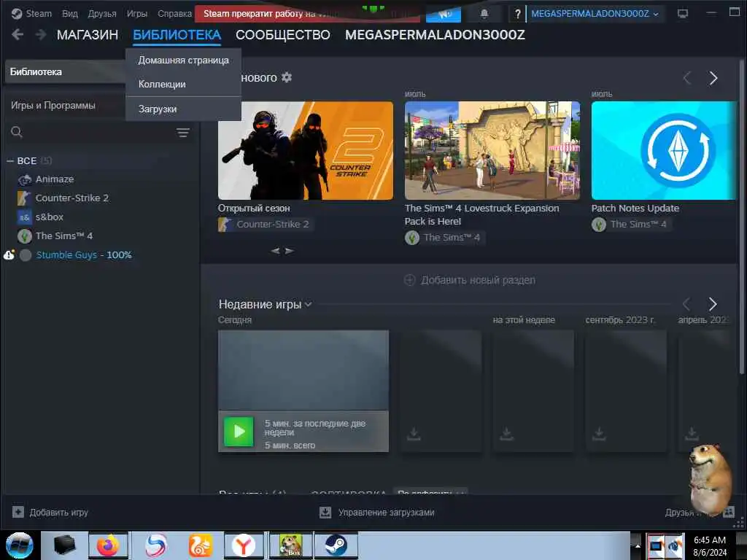
Task: Open Firefox from the taskbar
Action: pos(108,545)
